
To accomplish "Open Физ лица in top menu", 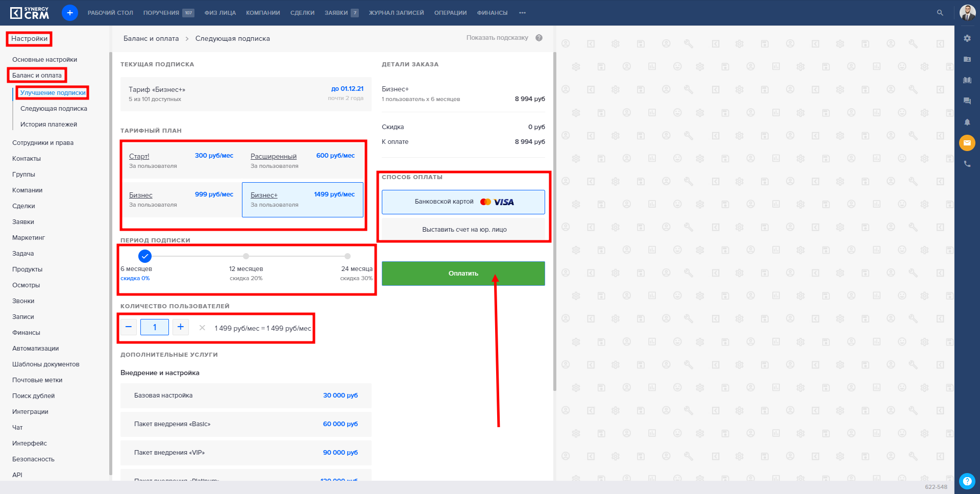I will click(220, 13).
